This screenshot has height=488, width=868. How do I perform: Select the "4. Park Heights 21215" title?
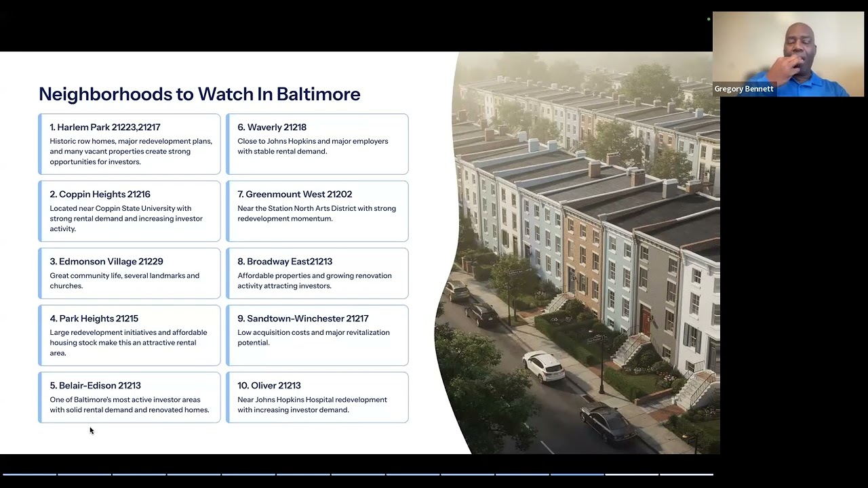(94, 319)
